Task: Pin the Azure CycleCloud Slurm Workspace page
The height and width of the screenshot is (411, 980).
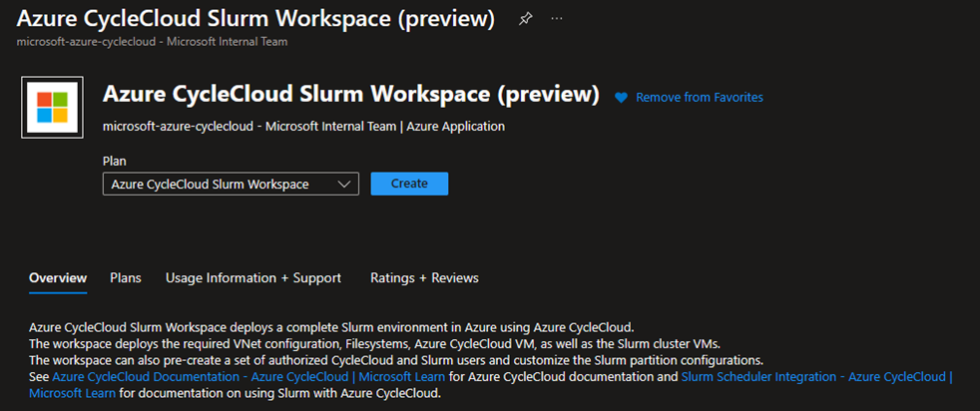Action: coord(525,19)
